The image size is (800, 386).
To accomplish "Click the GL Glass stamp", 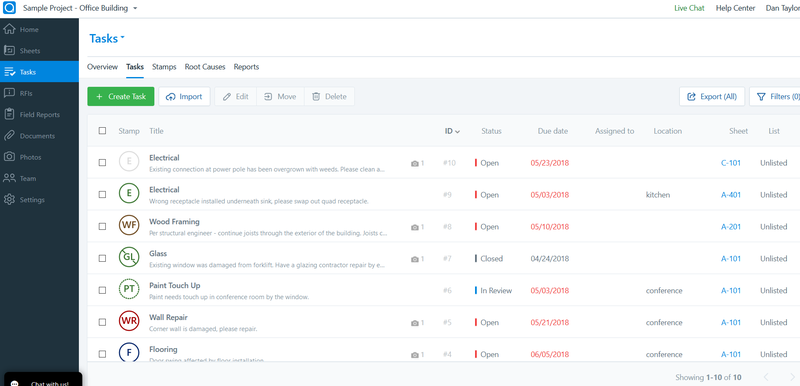I will pyautogui.click(x=129, y=257).
